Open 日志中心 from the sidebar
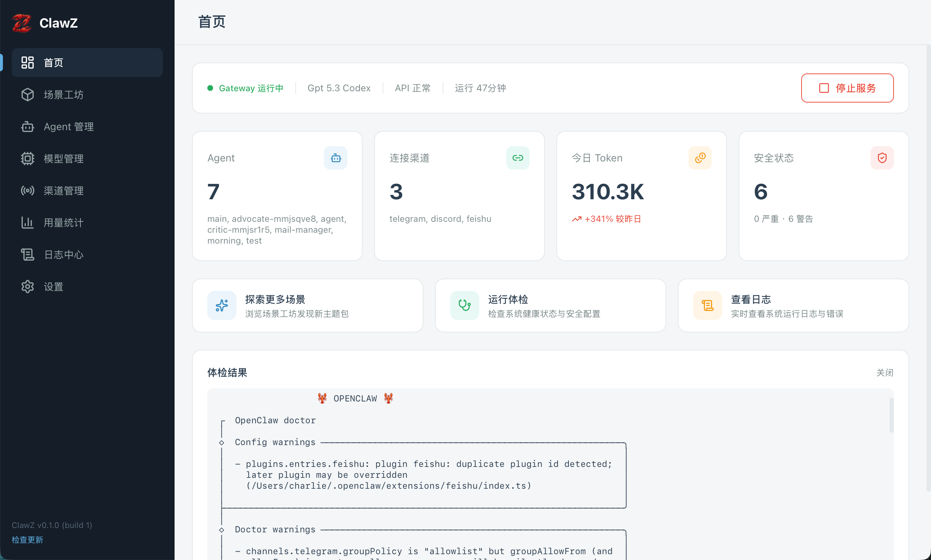 [63, 255]
